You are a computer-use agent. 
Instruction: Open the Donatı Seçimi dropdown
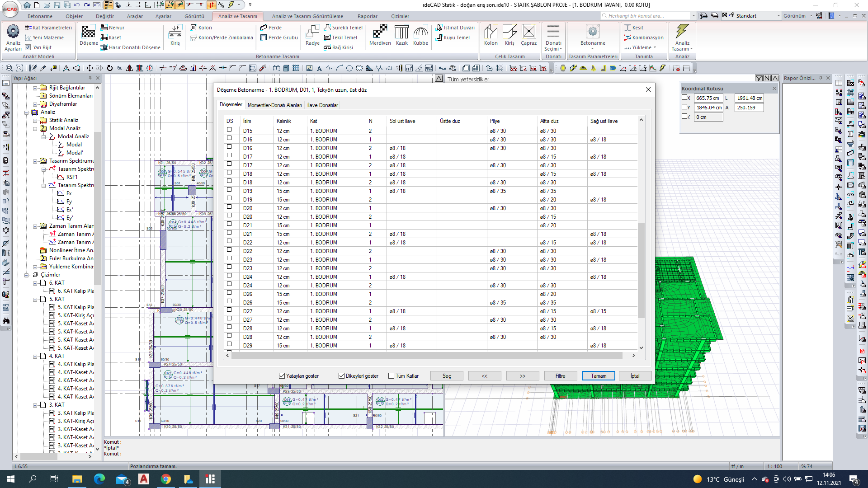tap(553, 46)
